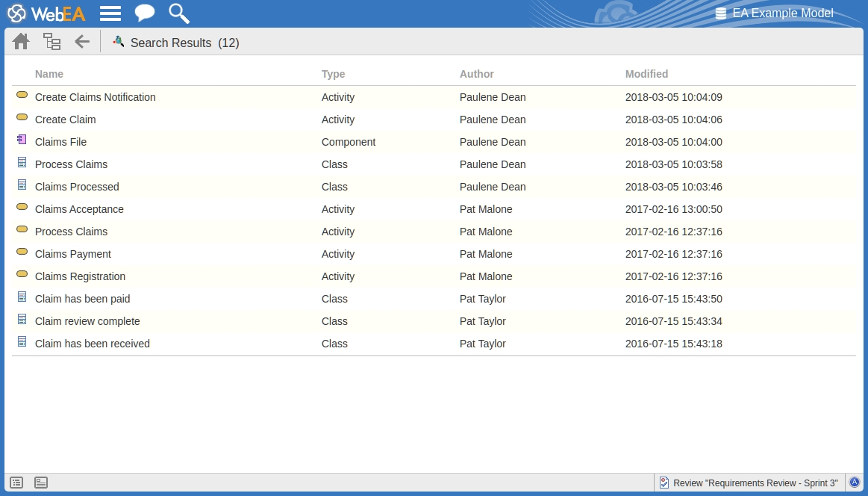
Task: Go to the model Home icon
Action: (x=21, y=42)
